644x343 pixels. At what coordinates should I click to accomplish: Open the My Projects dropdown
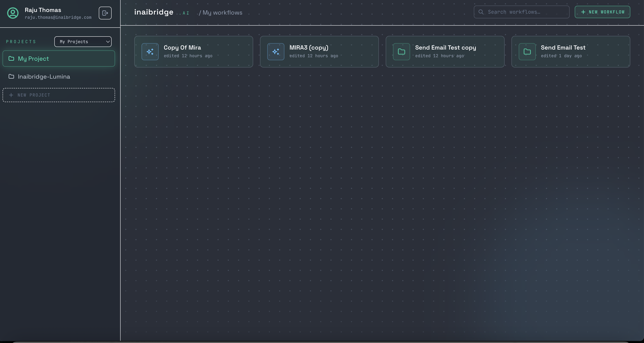pos(83,42)
